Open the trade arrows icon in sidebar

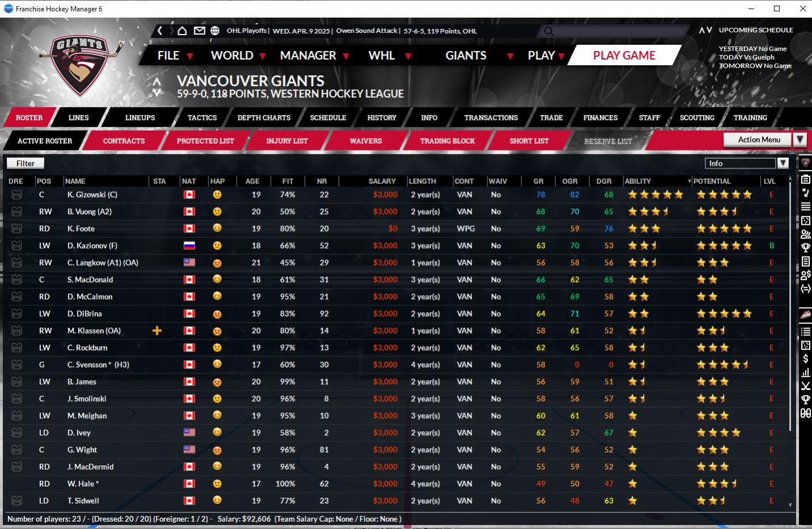click(805, 288)
